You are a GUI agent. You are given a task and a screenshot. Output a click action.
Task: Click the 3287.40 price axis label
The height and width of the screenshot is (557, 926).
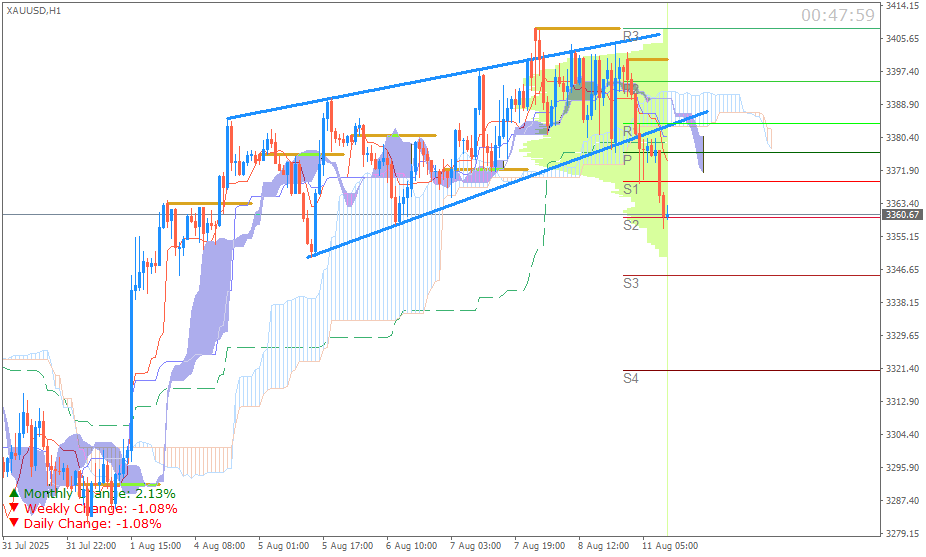click(x=902, y=500)
